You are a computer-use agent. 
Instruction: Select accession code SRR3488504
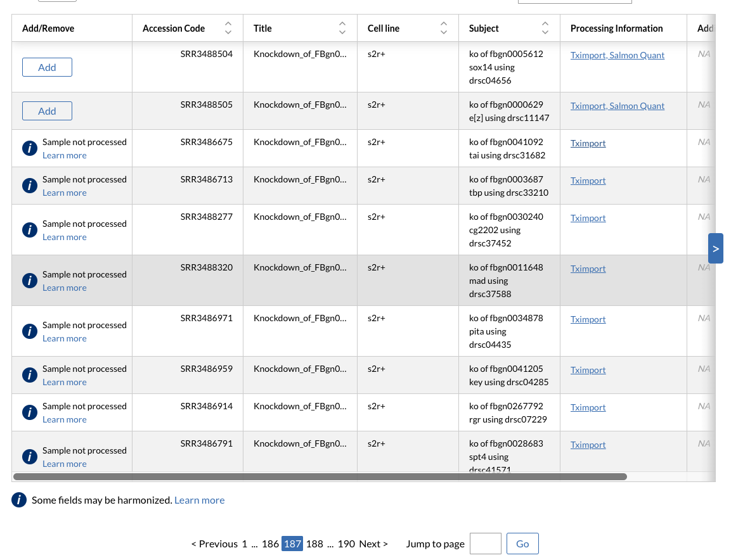(x=207, y=54)
